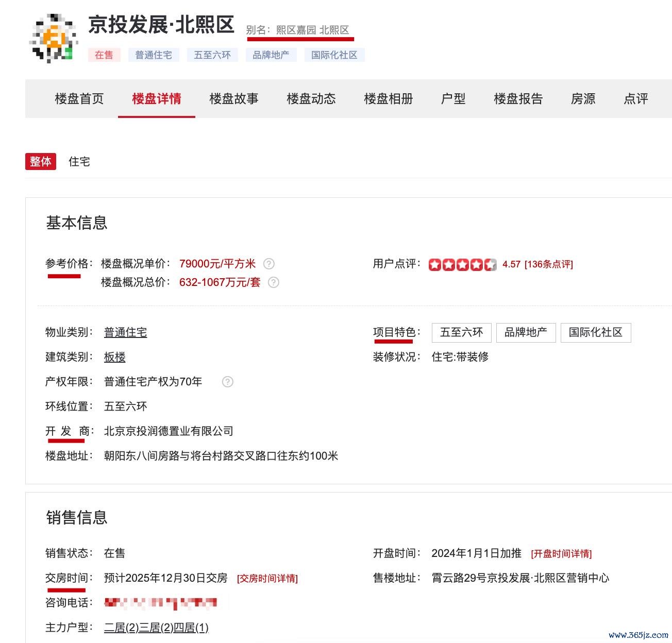Click developer name 北京京投润德置业有限公司
The height and width of the screenshot is (643, 672).
(169, 431)
